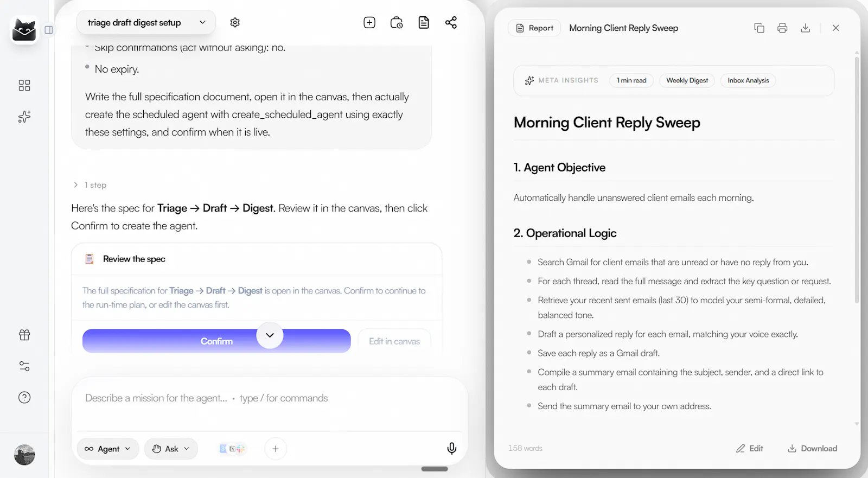868x478 pixels.
Task: Click the 2. Operational Logic heading
Action: pyautogui.click(x=565, y=233)
